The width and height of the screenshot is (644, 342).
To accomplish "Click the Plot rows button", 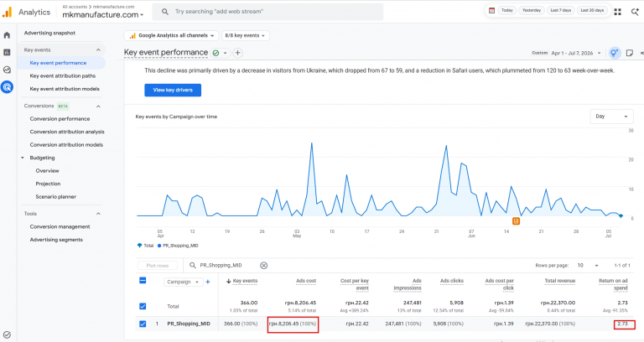I will pyautogui.click(x=158, y=266).
